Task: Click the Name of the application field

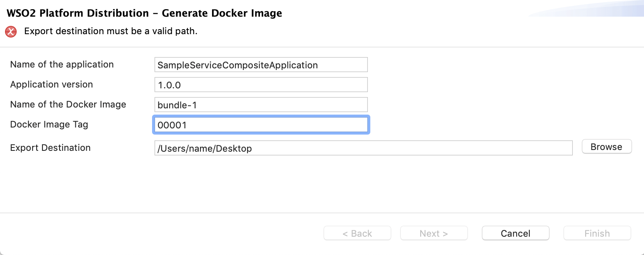Action: (261, 65)
